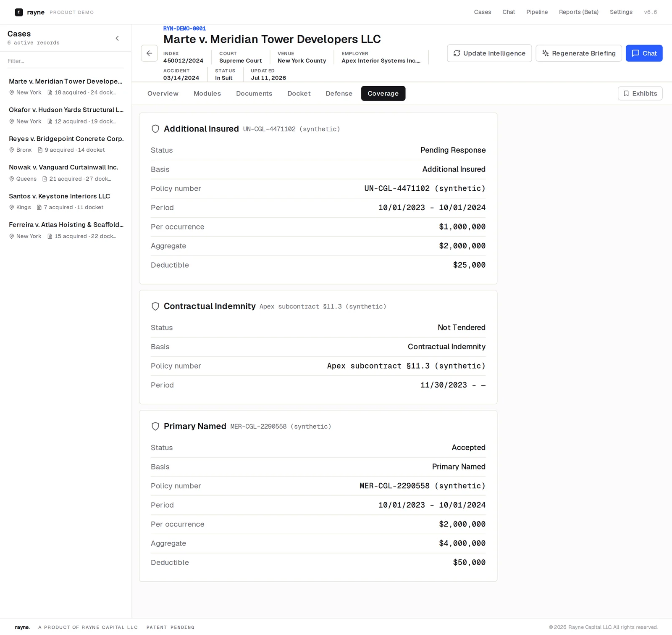Select Marte v. Meridian Tower case in sidebar
Image resolution: width=672 pixels, height=635 pixels.
[x=66, y=87]
